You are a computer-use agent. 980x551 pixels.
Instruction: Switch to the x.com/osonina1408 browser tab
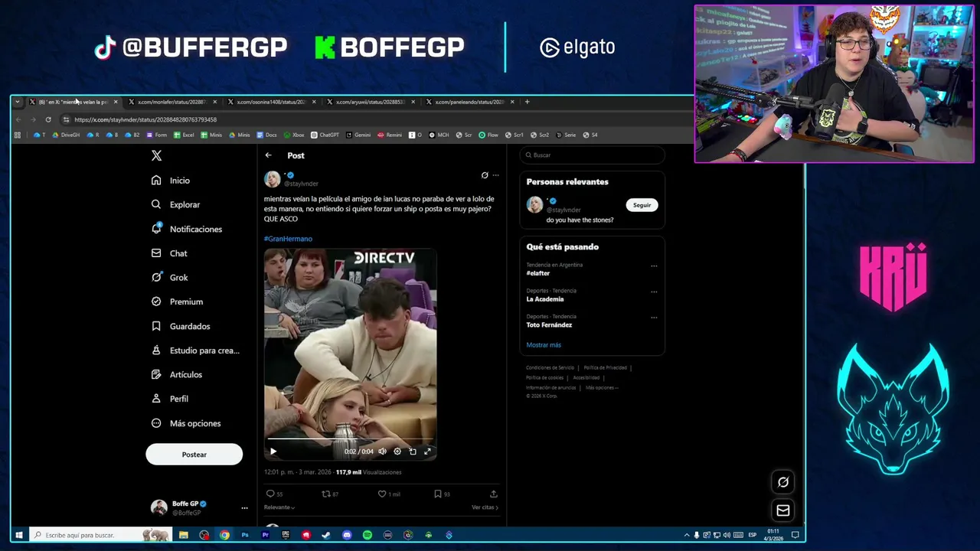[271, 102]
